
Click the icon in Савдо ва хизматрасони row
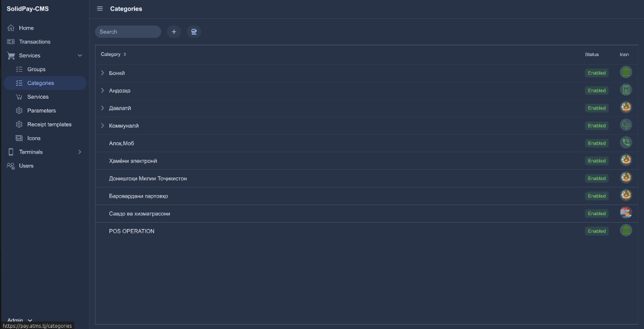625,213
